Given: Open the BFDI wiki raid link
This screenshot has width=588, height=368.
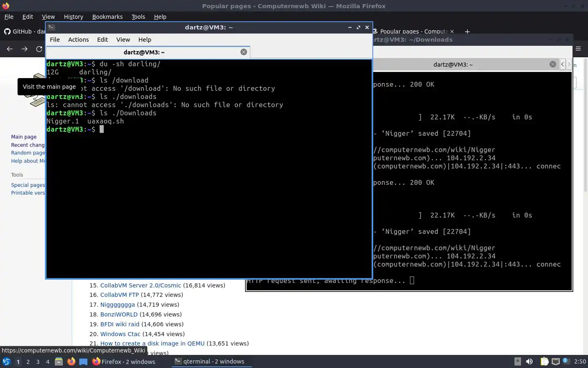Looking at the screenshot, I should [120, 324].
